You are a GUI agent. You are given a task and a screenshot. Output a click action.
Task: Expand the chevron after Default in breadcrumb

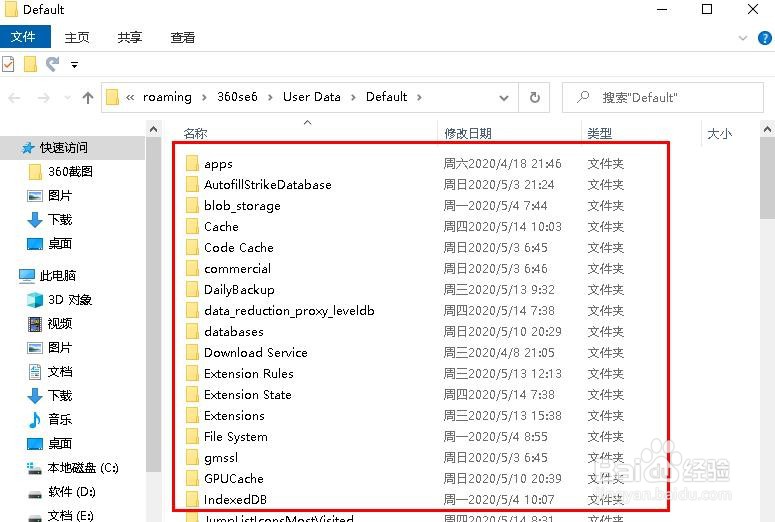[x=419, y=97]
